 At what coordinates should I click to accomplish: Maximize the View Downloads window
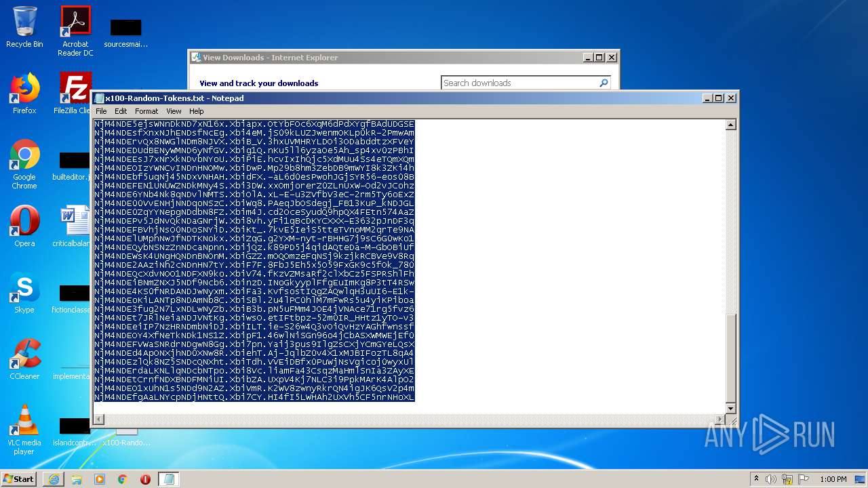point(599,58)
